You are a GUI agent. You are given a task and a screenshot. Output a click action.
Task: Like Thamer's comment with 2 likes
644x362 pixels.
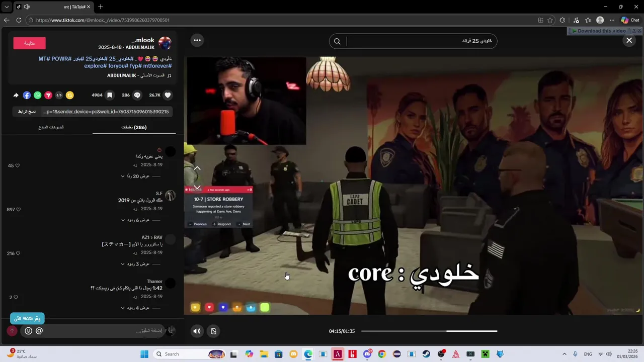click(x=17, y=297)
